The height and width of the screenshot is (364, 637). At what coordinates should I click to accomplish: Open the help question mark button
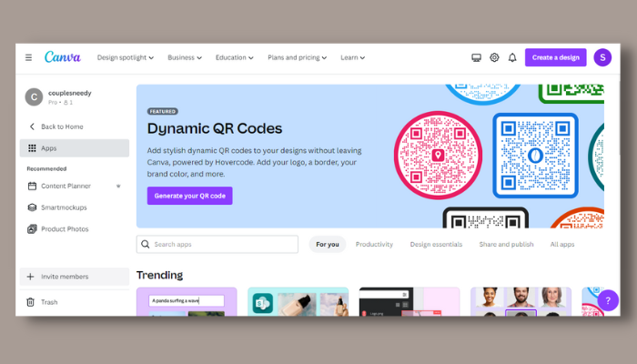click(608, 300)
